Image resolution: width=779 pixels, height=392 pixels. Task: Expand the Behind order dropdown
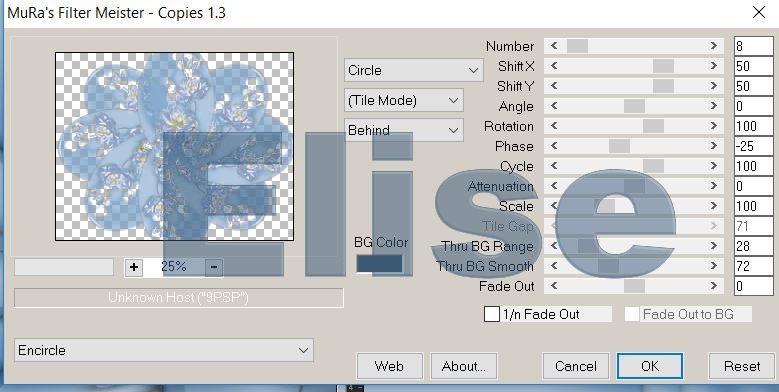[403, 130]
